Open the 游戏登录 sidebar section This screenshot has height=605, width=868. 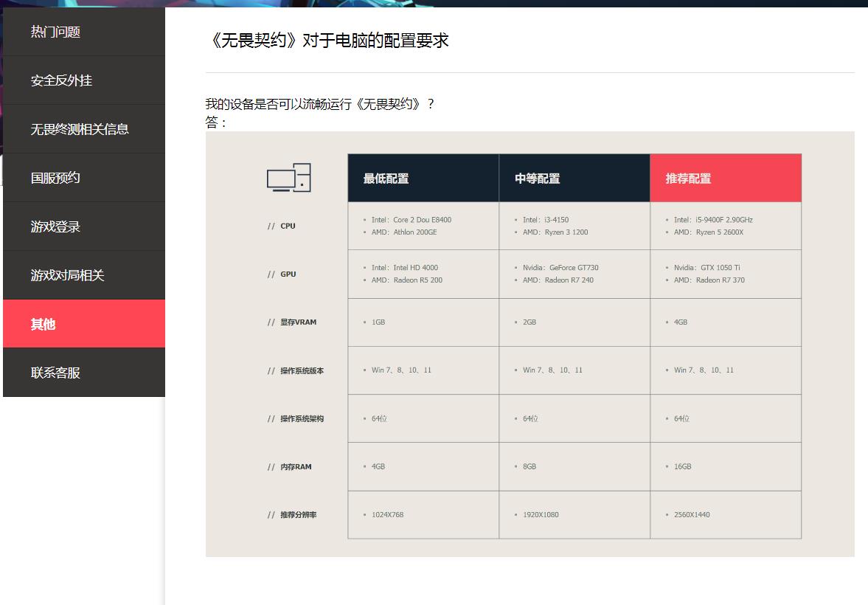click(x=55, y=226)
